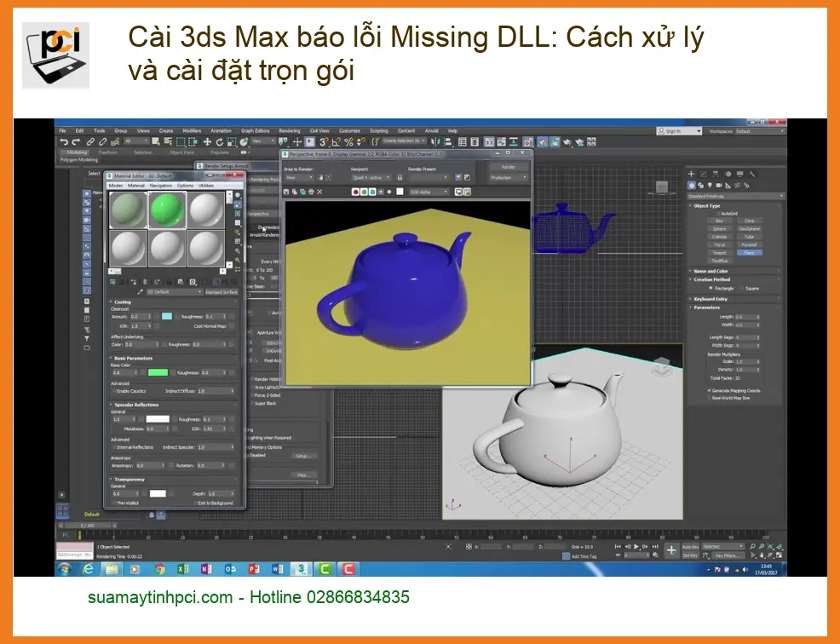Toggle the 3D Snaps icon

323,142
